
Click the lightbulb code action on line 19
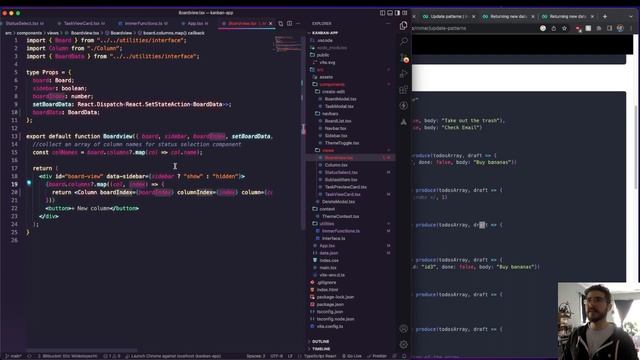tap(29, 183)
